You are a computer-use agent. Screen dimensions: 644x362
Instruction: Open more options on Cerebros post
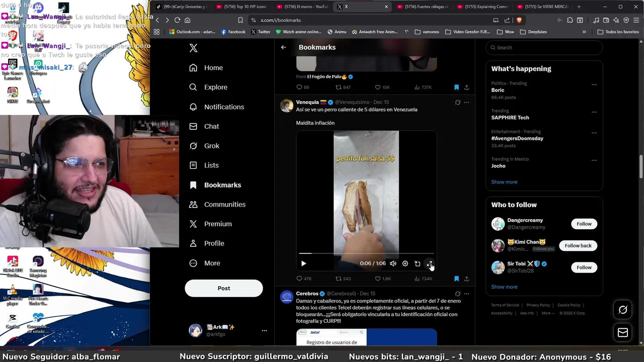click(466, 294)
